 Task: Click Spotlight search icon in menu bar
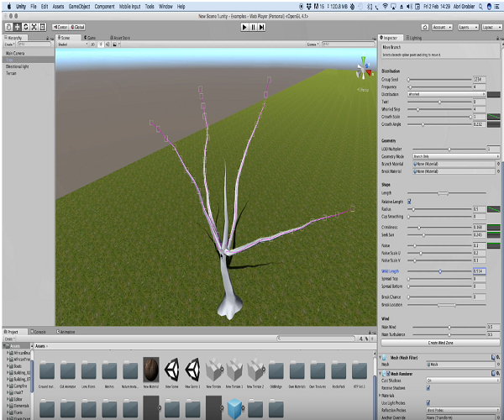pyautogui.click(x=480, y=6)
